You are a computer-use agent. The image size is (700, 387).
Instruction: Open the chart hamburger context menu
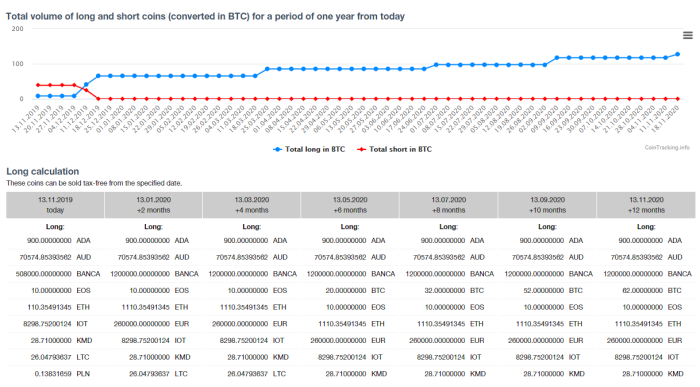[688, 36]
